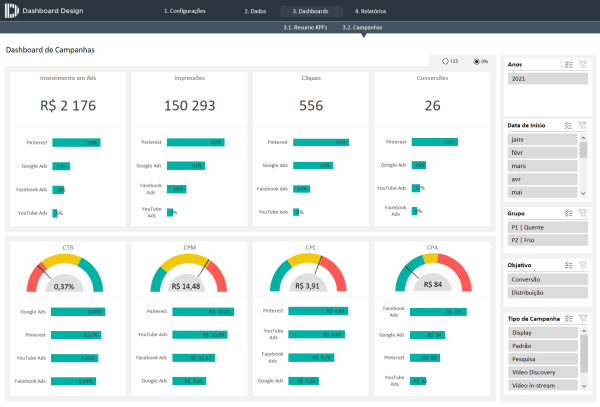This screenshot has width=600, height=407.
Task: Toggle multi-select in the Anos slicer
Action: [568, 64]
